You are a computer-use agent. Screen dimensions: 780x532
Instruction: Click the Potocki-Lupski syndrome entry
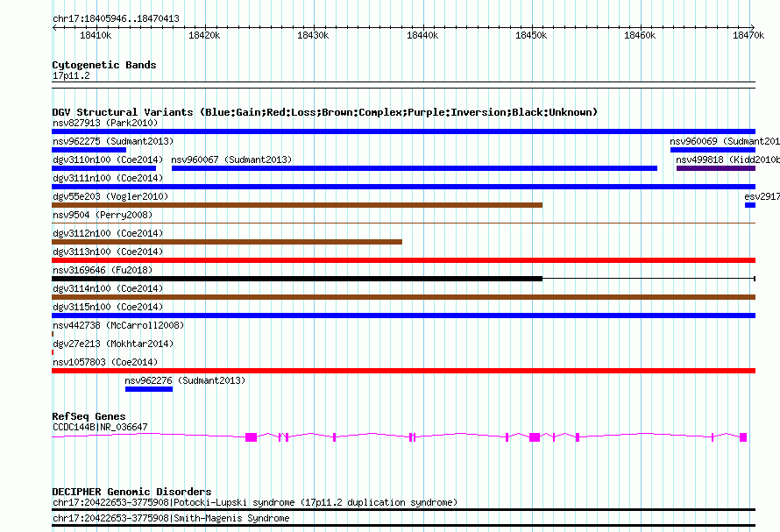coord(255,502)
